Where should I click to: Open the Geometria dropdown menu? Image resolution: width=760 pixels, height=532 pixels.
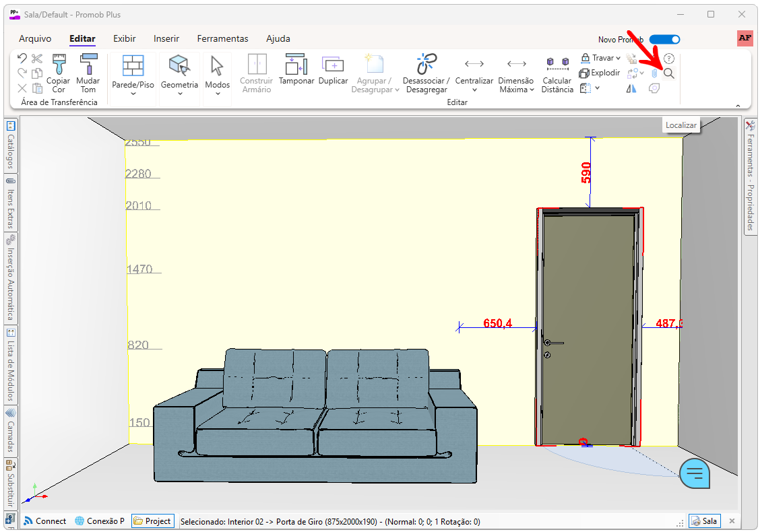179,94
